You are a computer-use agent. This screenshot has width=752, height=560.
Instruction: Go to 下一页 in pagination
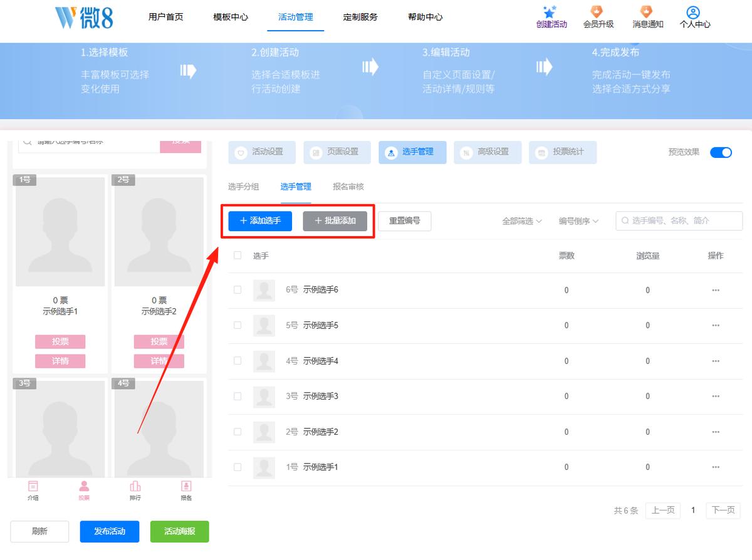[x=723, y=511]
